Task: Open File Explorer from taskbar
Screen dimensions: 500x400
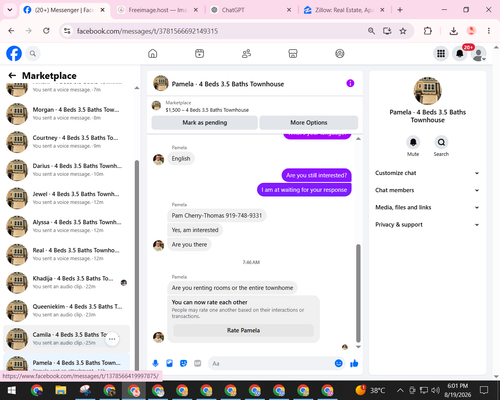Action: pyautogui.click(x=61, y=390)
